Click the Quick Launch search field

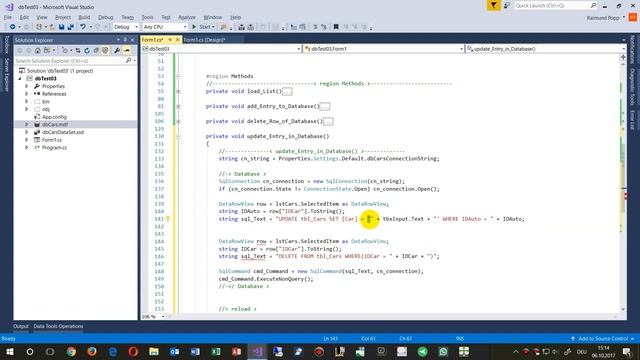click(555, 5)
